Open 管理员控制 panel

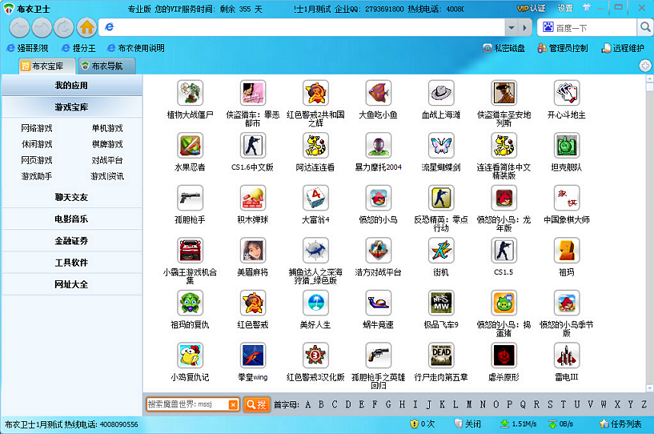coord(563,48)
